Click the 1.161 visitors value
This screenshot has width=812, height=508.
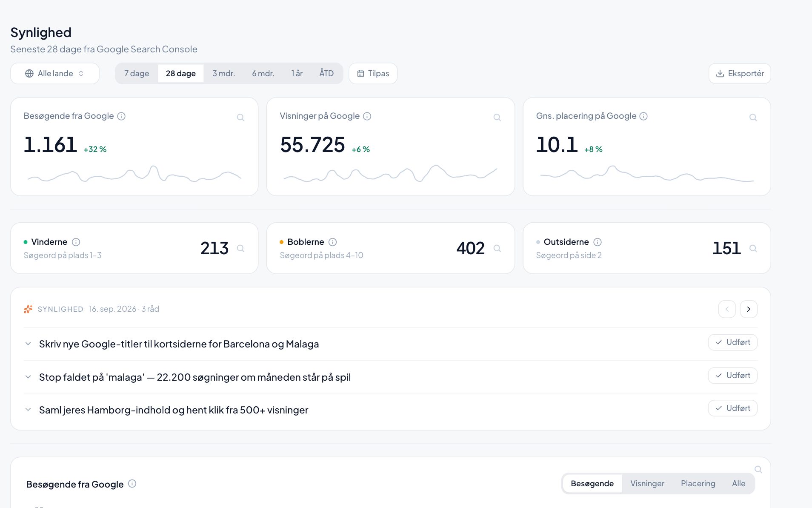click(50, 145)
